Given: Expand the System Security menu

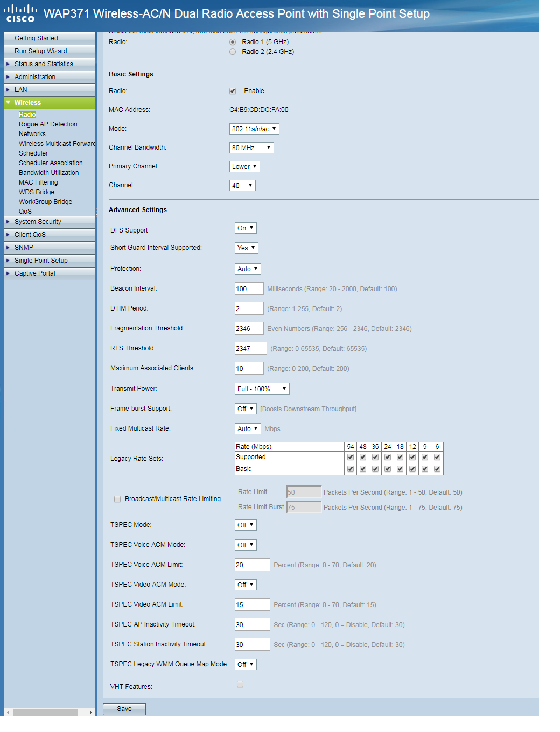Looking at the screenshot, I should coord(50,222).
